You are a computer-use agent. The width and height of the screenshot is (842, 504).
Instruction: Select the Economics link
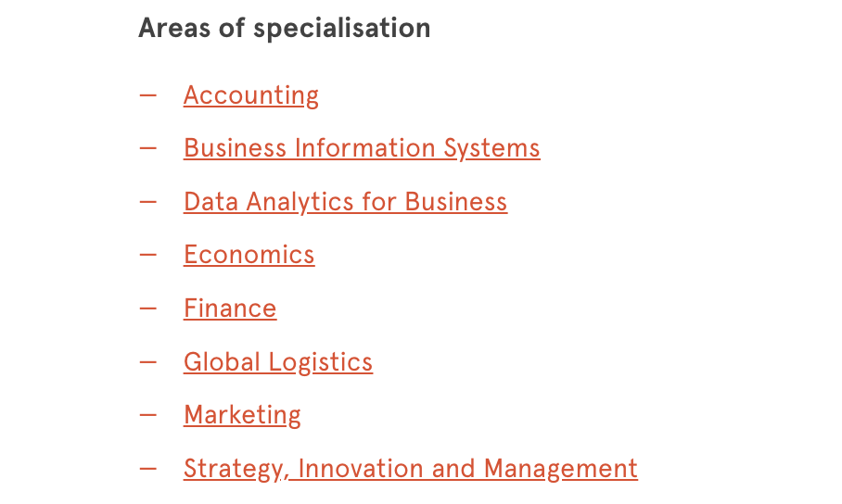pos(249,255)
